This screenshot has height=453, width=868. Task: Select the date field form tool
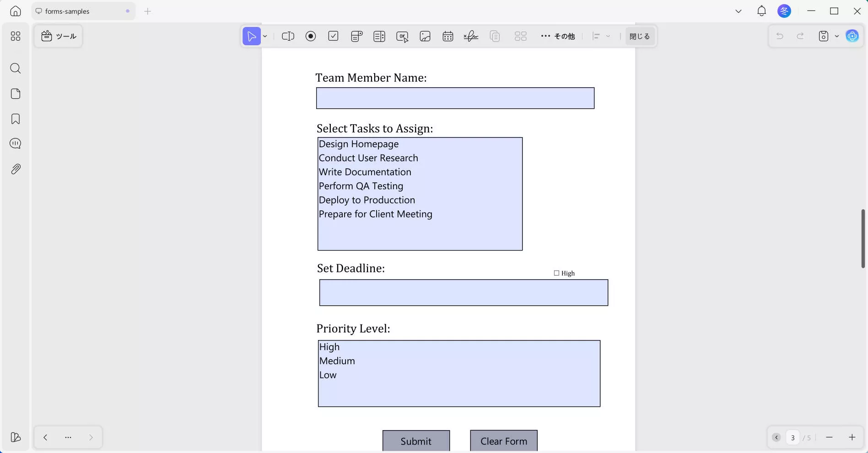click(x=448, y=36)
